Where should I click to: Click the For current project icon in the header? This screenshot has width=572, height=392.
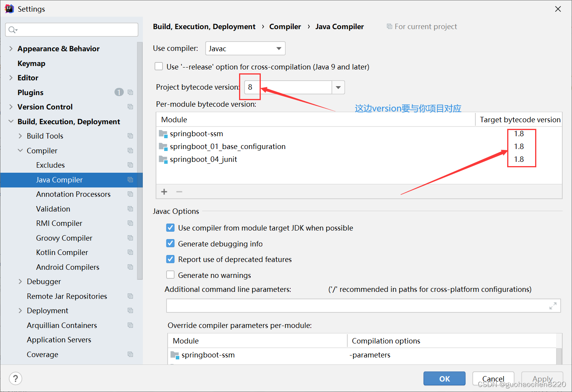click(389, 26)
